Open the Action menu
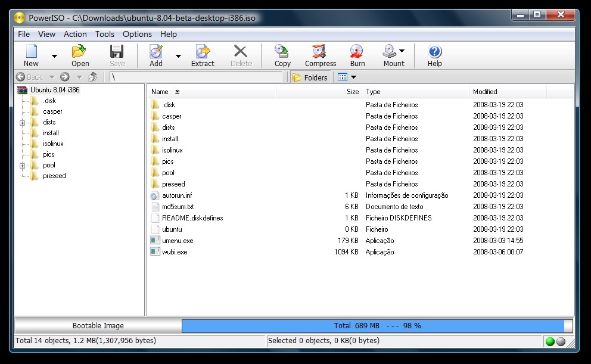Screen dimensions: 591x364 click(75, 34)
